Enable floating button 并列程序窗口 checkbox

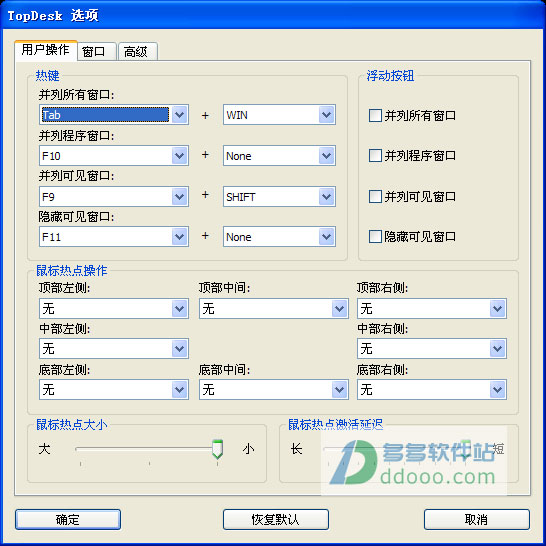(x=375, y=155)
